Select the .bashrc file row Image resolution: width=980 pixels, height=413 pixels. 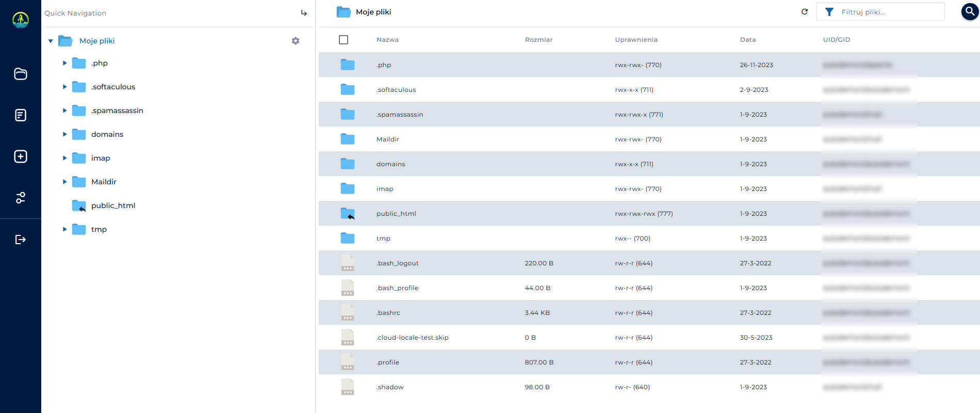(388, 313)
